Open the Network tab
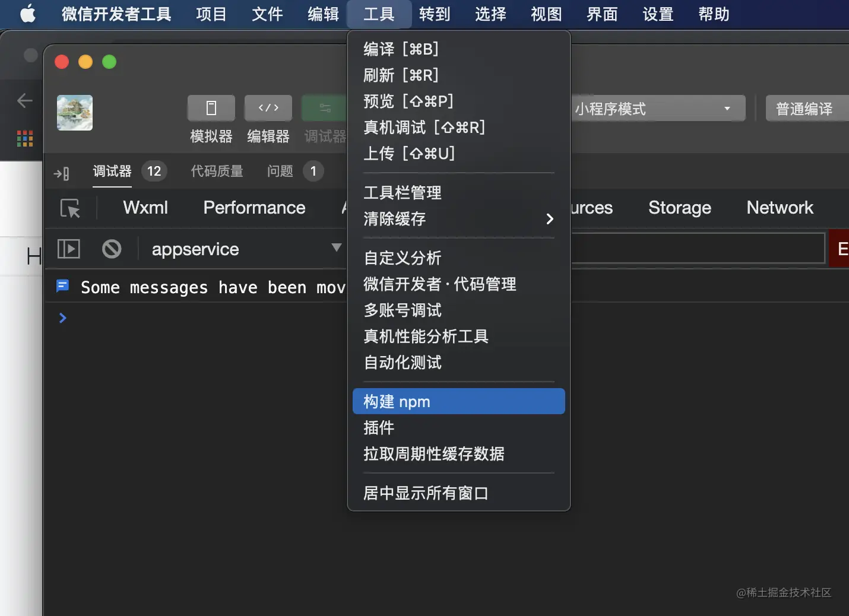The height and width of the screenshot is (616, 849). coord(780,208)
